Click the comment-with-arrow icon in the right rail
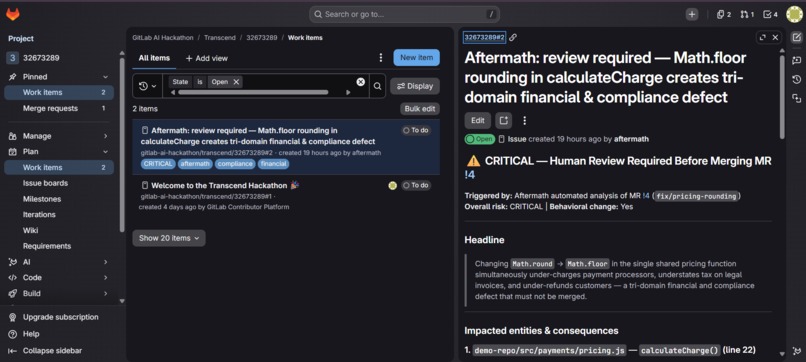806x362 pixels. (796, 60)
